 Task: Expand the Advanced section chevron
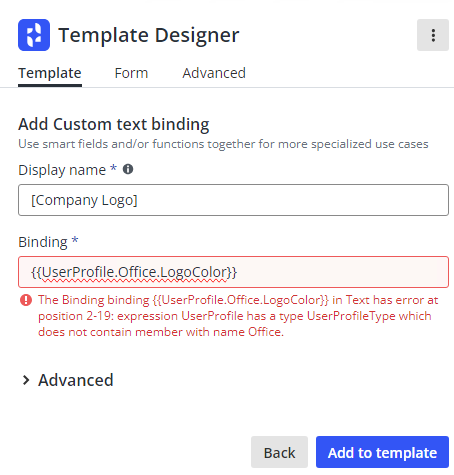[x=26, y=380]
